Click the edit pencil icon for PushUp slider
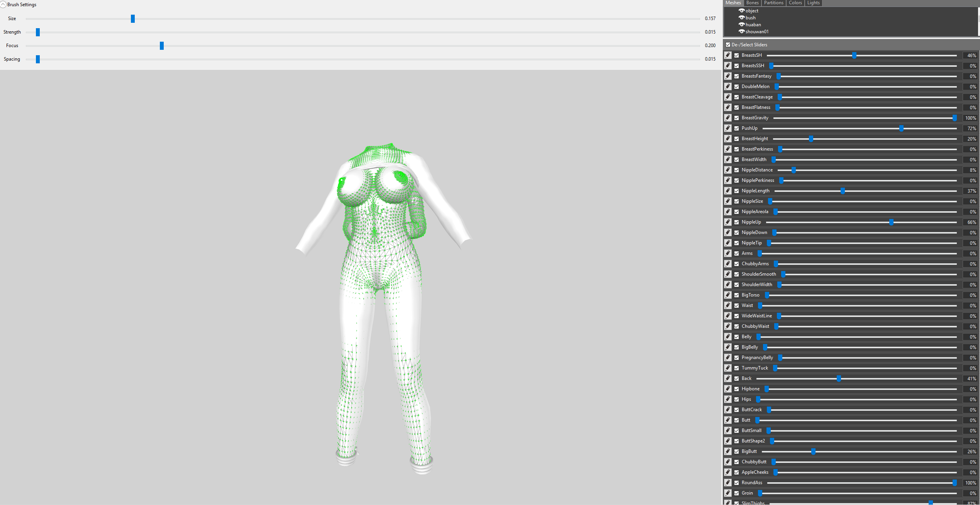980x505 pixels. [x=728, y=128]
